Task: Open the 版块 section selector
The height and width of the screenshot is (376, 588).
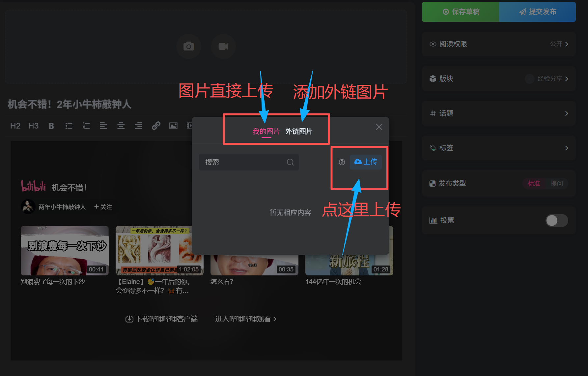Action: pyautogui.click(x=499, y=79)
